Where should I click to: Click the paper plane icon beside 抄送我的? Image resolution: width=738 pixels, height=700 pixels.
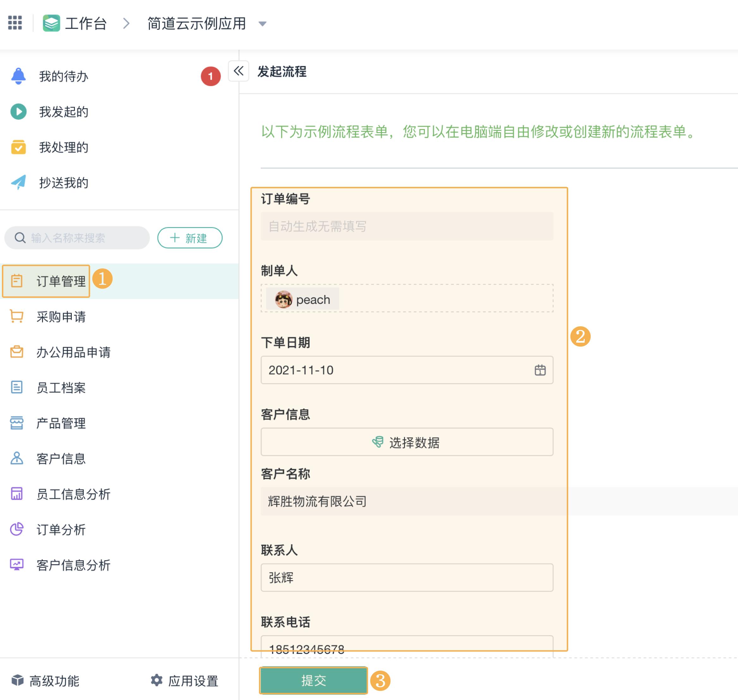[18, 182]
